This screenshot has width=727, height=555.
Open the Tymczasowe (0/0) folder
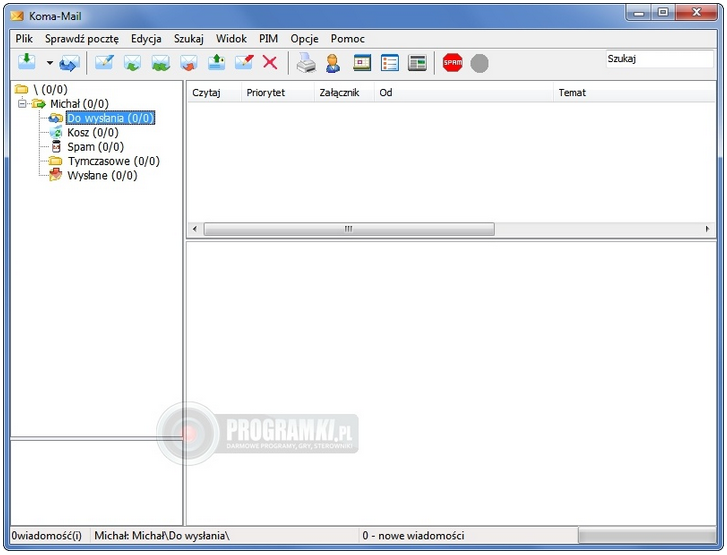tap(114, 161)
